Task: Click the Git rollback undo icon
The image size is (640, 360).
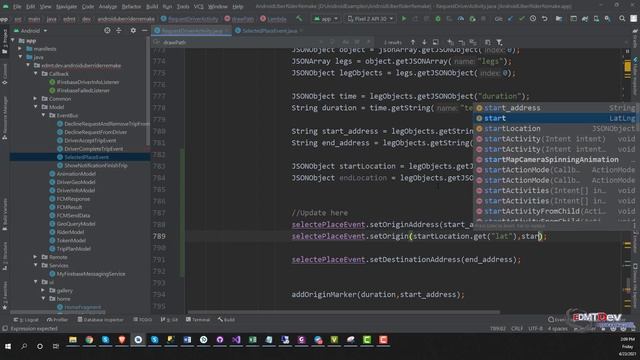Action: pos(544,19)
